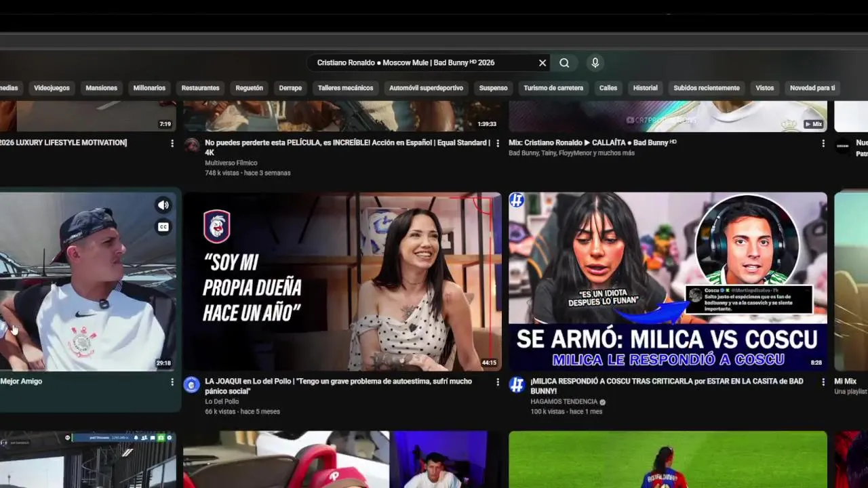
Task: Play the Mejor Amigo video preview
Action: pos(88,281)
